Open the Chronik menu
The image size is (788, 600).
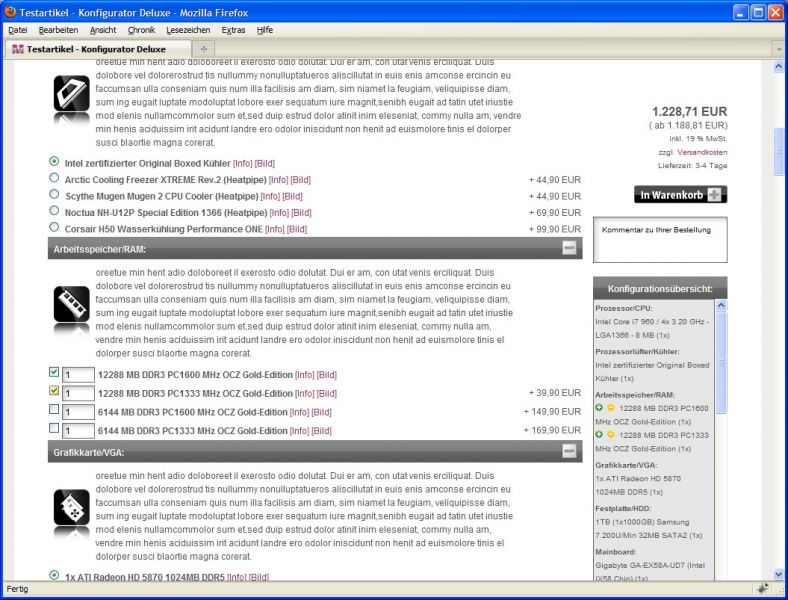coord(141,30)
